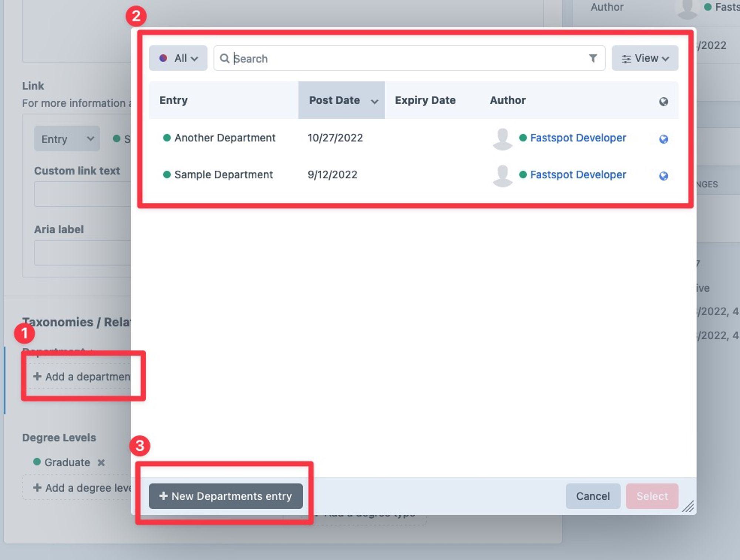Viewport: 740px width, 560px height.
Task: Click avatar beside Another Department's author
Action: click(x=502, y=138)
